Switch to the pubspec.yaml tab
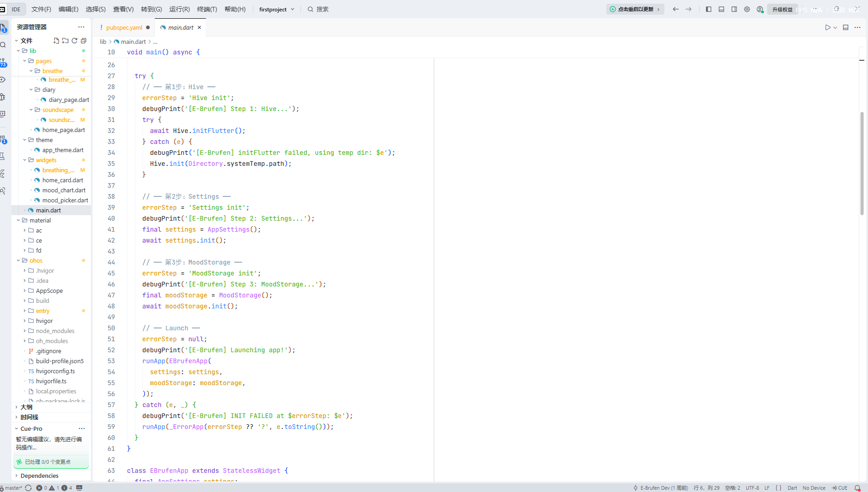Image resolution: width=868 pixels, height=492 pixels. tap(124, 27)
